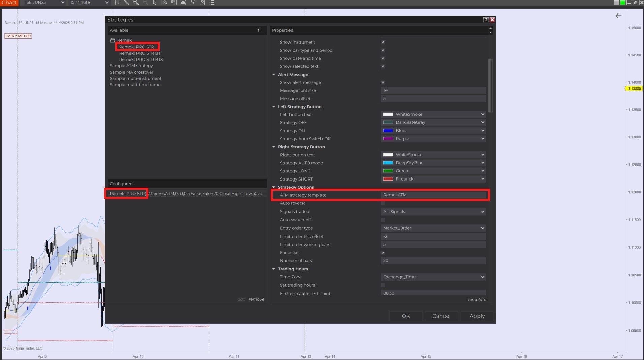644x360 pixels.
Task: Click Number of bars field
Action: pyautogui.click(x=433, y=260)
